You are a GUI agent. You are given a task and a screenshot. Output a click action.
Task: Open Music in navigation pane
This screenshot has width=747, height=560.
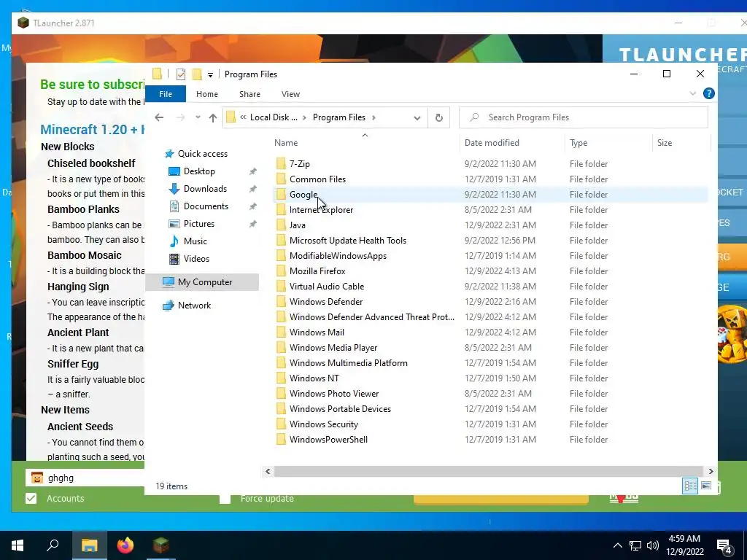click(196, 241)
